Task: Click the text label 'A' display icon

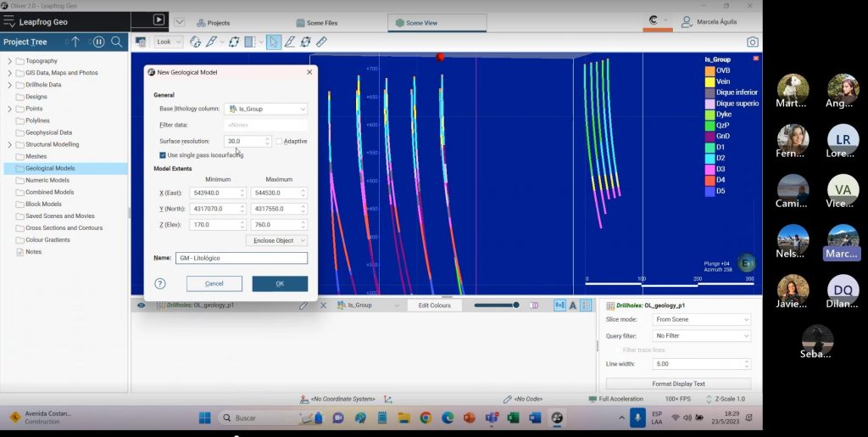Action: (573, 305)
